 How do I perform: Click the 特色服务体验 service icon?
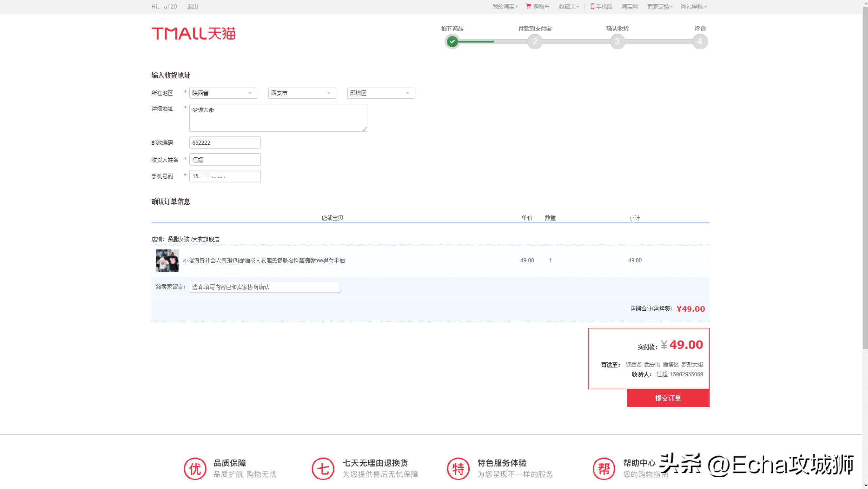pyautogui.click(x=458, y=468)
